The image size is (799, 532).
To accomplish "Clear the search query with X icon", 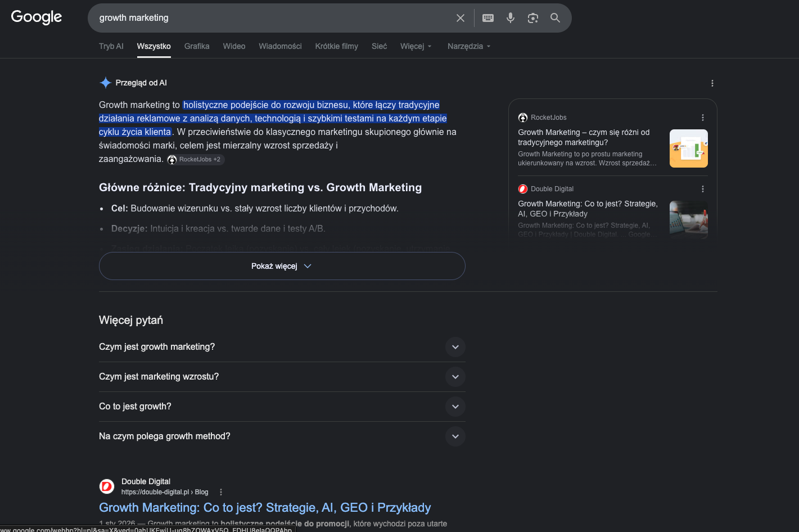I will tap(461, 18).
